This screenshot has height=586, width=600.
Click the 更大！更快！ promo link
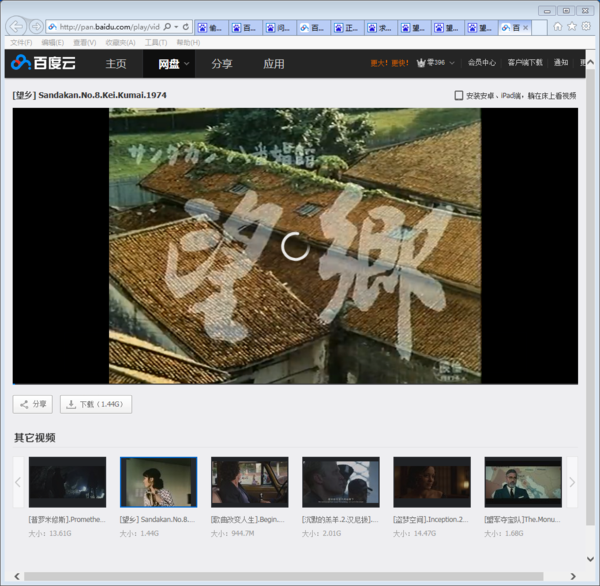click(x=390, y=63)
